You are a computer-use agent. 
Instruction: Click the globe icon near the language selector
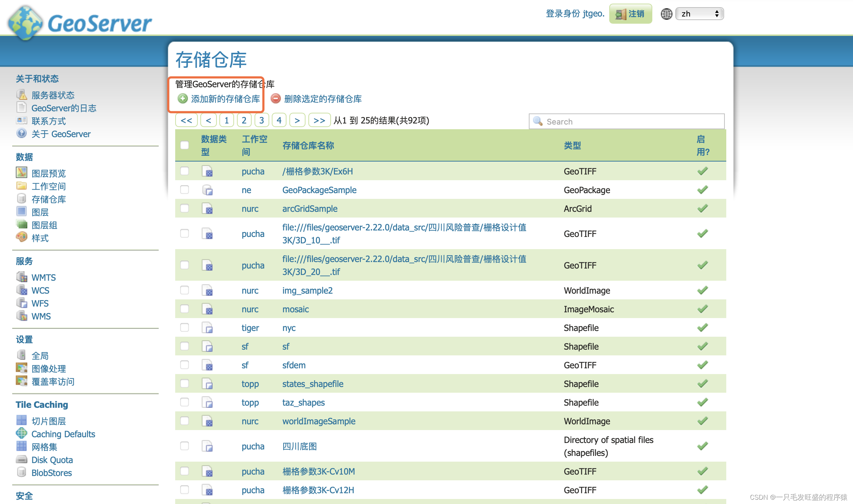[x=666, y=14]
